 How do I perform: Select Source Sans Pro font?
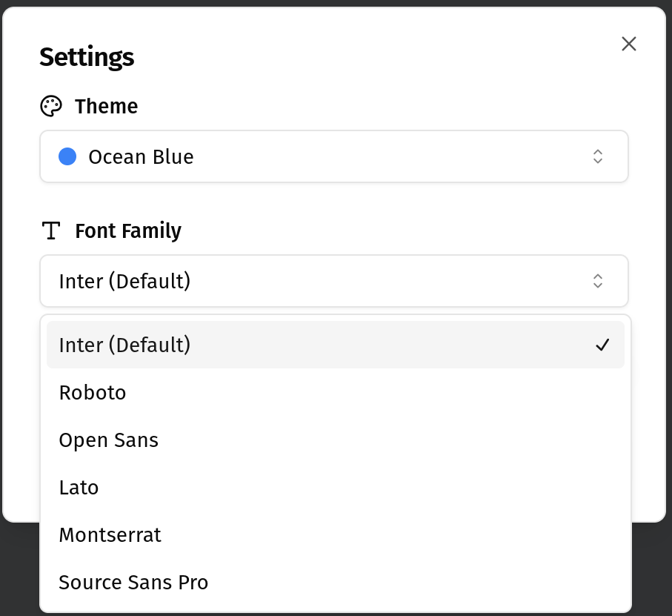[133, 582]
